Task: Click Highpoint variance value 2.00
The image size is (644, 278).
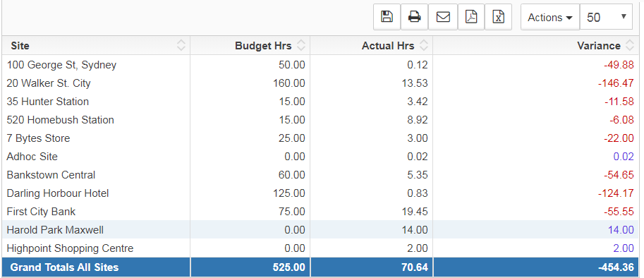Action: (624, 248)
